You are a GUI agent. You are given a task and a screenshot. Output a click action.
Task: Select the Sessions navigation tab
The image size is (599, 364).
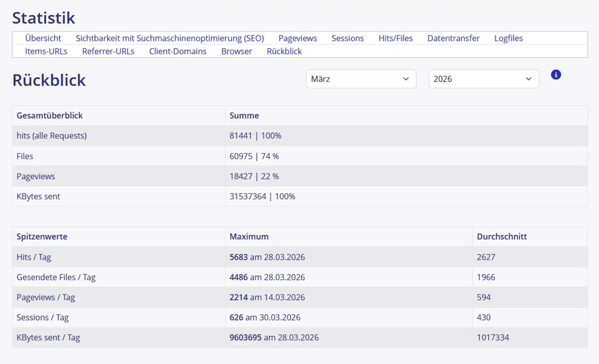click(347, 38)
